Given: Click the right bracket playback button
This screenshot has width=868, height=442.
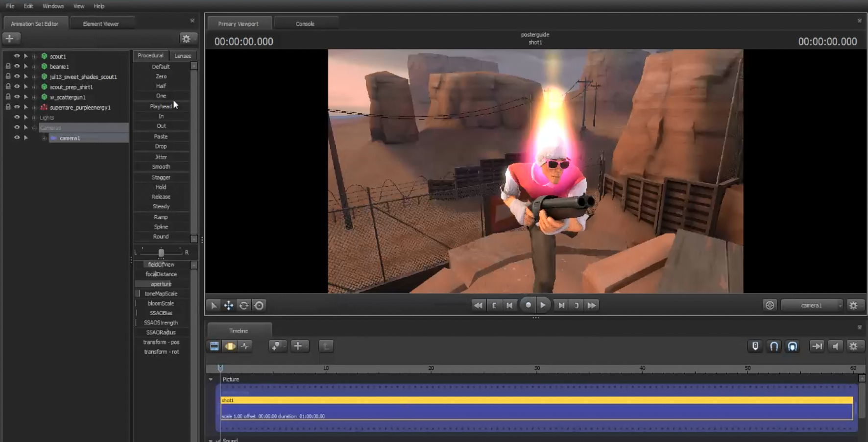Looking at the screenshot, I should (577, 305).
